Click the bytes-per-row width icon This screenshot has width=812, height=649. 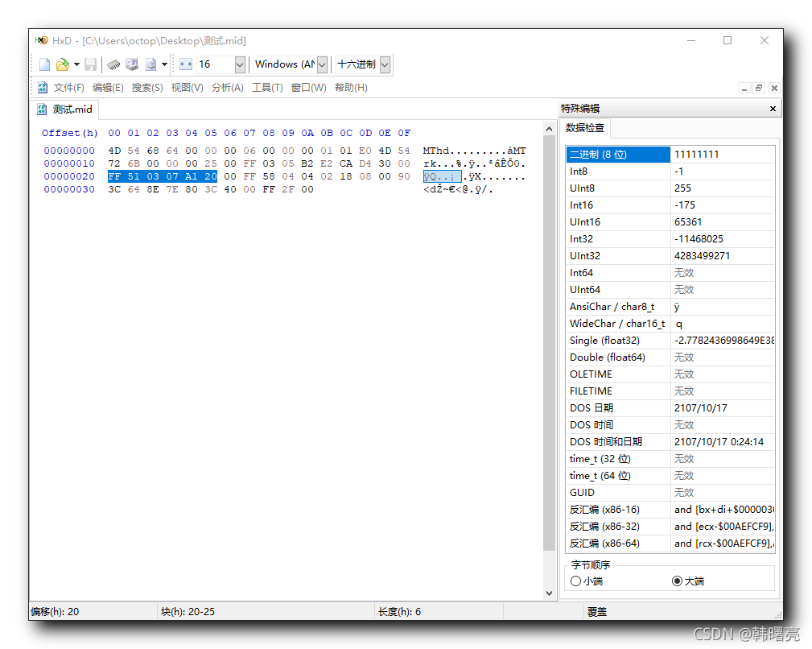(186, 64)
